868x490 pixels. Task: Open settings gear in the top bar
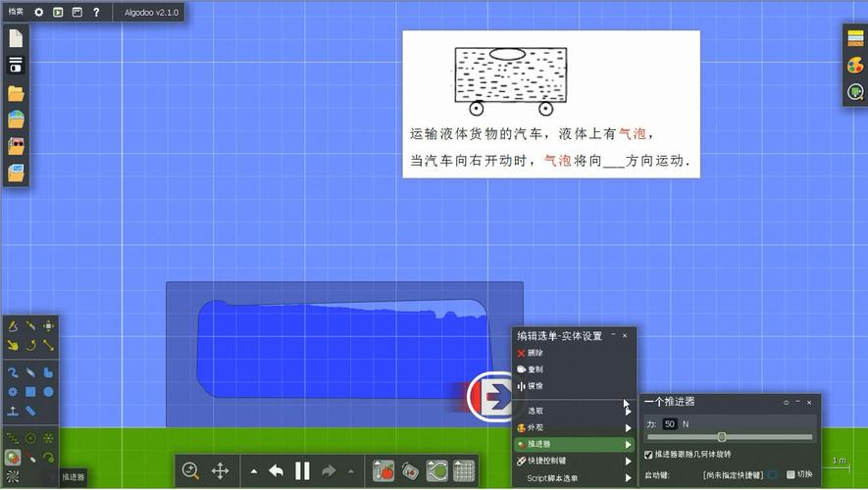pos(39,12)
